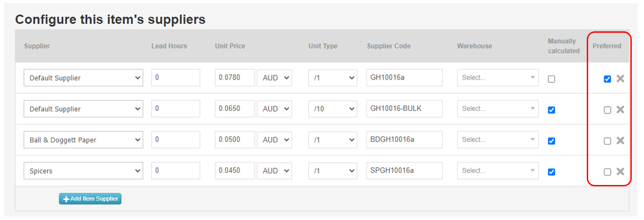Open the Ball & Doggett Paper supplier dropdown
The width and height of the screenshot is (644, 220).
coord(83,140)
